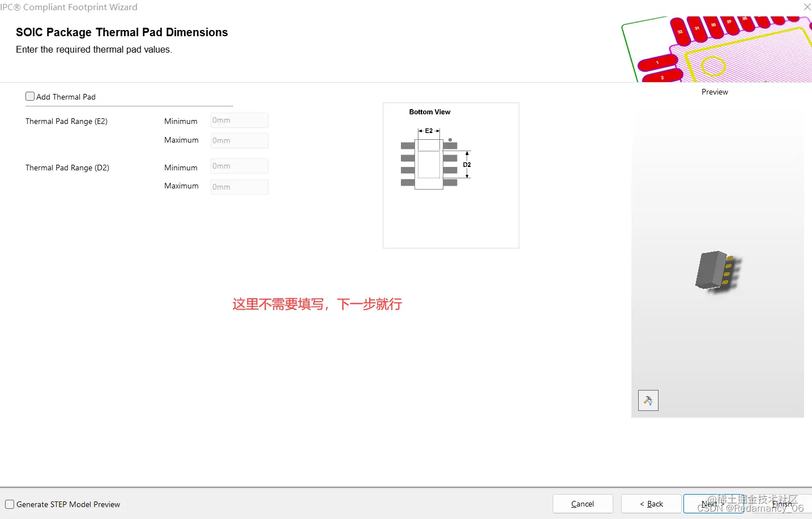The height and width of the screenshot is (519, 812).
Task: Click the Thermal Pad Range E2 Maximum field
Action: tap(238, 140)
